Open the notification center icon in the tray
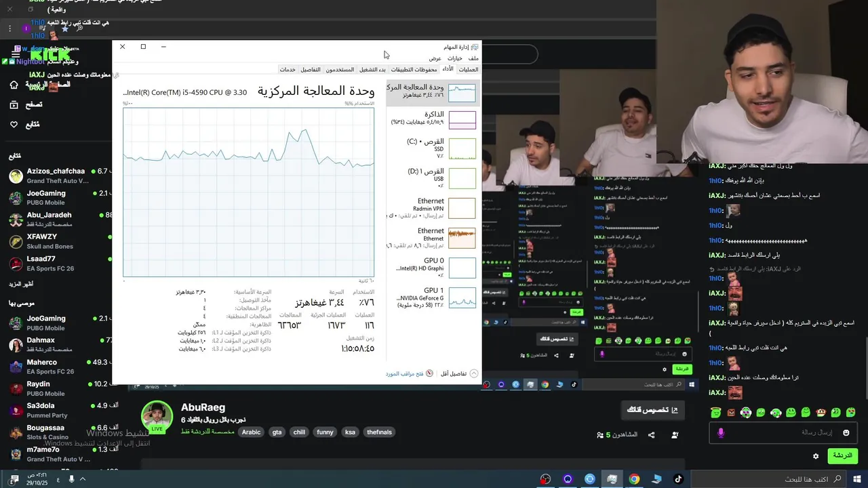Image resolution: width=868 pixels, height=488 pixels. (14, 479)
